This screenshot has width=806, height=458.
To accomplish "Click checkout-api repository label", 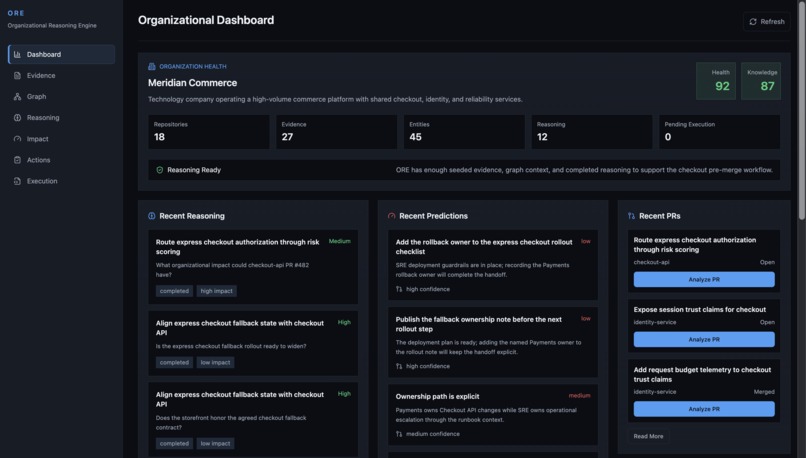I will (x=651, y=262).
